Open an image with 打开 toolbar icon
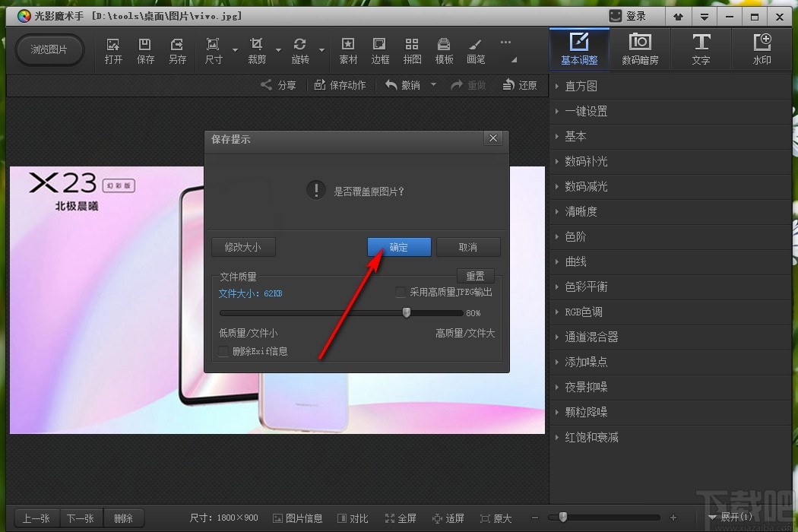The height and width of the screenshot is (532, 798). (x=113, y=51)
